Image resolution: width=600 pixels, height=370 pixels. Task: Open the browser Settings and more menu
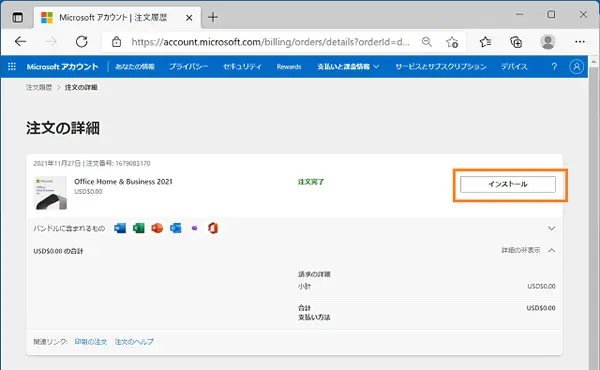(x=580, y=41)
